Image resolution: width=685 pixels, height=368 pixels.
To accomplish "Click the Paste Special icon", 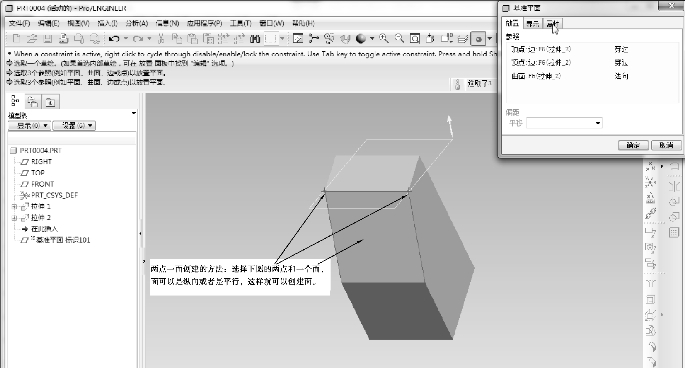I will 208,39.
